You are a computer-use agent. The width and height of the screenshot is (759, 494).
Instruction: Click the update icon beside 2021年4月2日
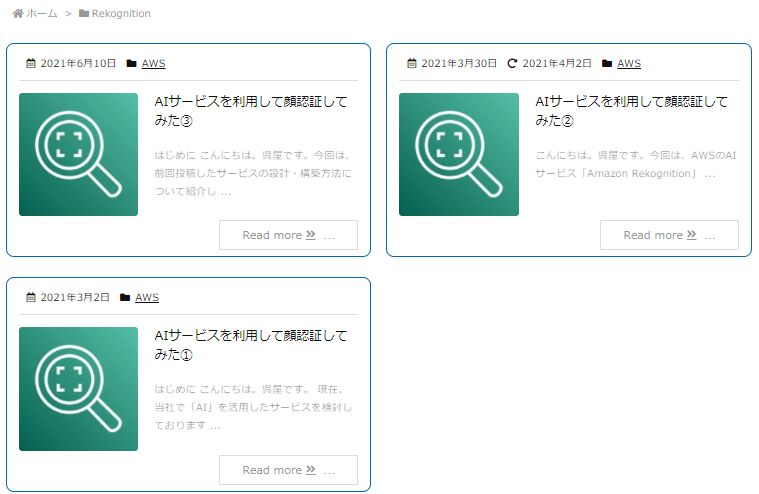click(512, 63)
